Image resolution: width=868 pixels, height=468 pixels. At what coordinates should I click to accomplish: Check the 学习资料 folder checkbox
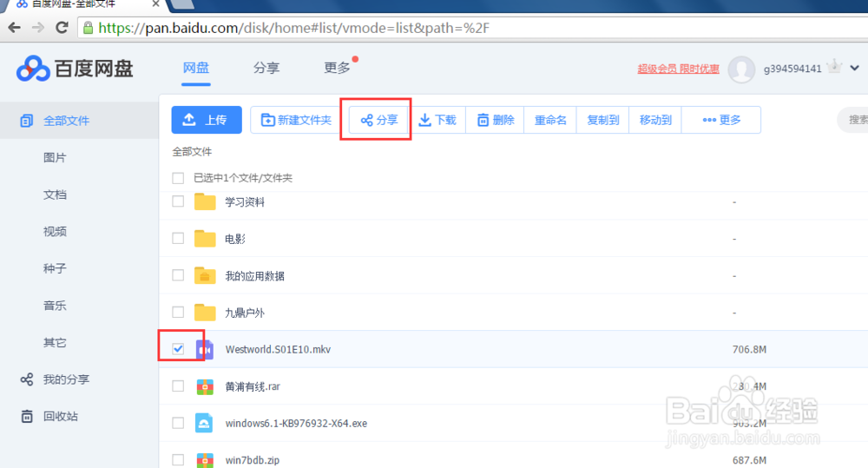[x=178, y=201]
